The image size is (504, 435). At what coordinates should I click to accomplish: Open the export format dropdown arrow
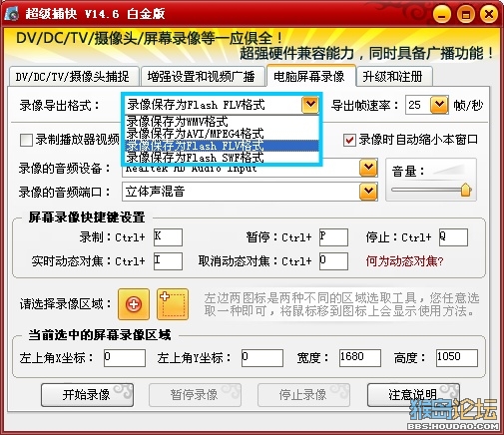coord(310,105)
